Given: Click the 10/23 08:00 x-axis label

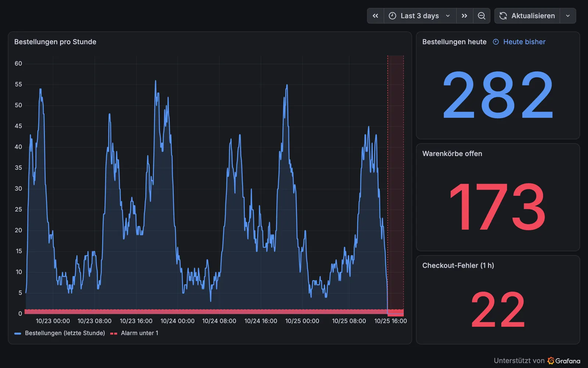Looking at the screenshot, I should tap(94, 321).
